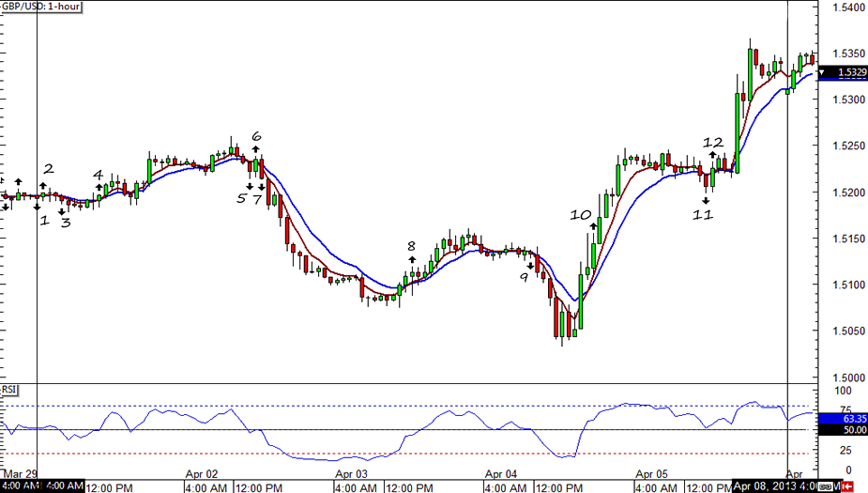Select the vertical line beside Mar 29

38,239
